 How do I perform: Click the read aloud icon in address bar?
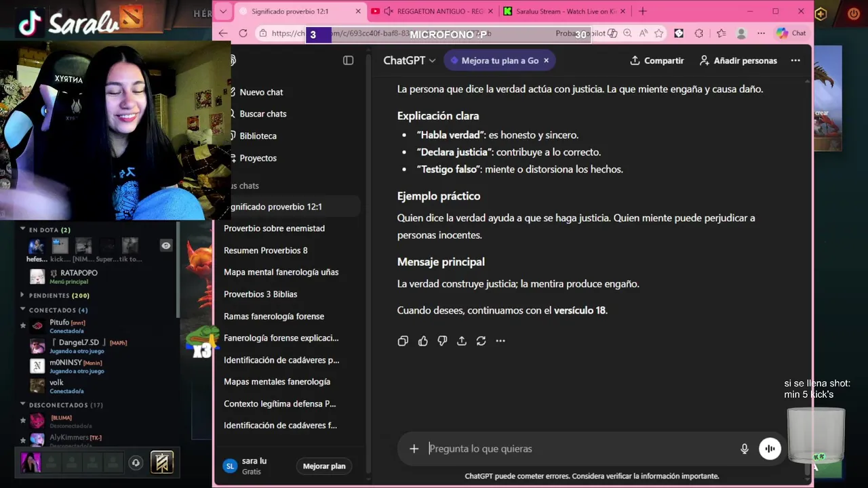pyautogui.click(x=642, y=33)
